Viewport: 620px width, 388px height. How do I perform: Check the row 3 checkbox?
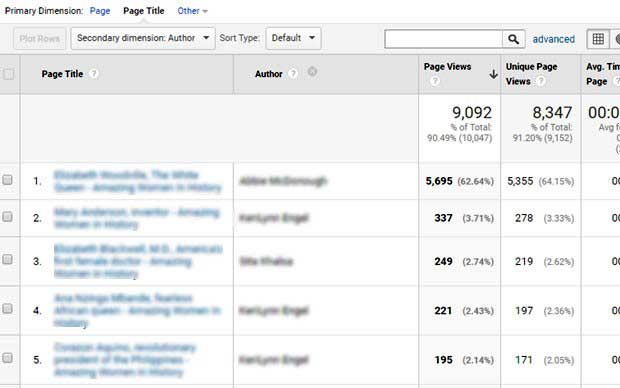[x=7, y=259]
